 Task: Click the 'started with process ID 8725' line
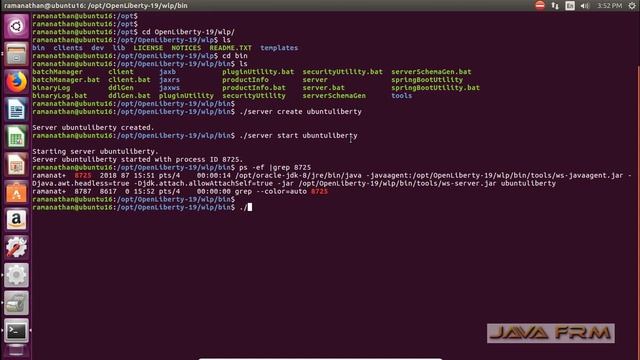[138, 159]
